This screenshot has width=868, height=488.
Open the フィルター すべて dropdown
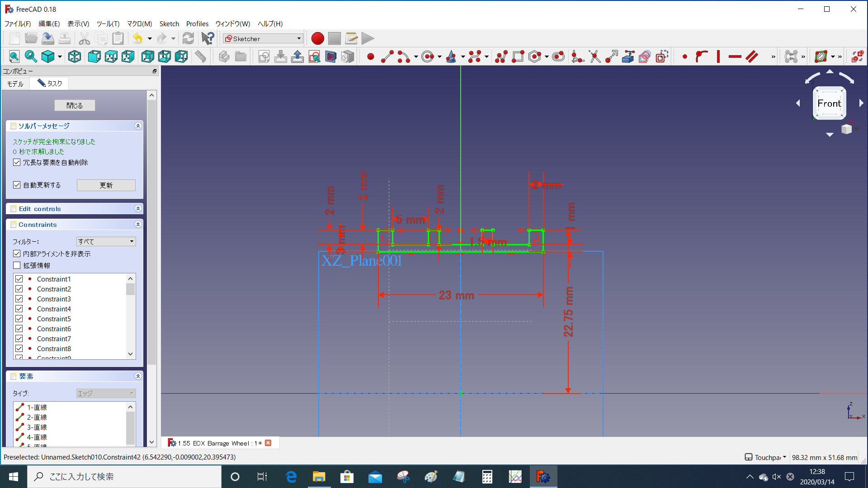[106, 241]
